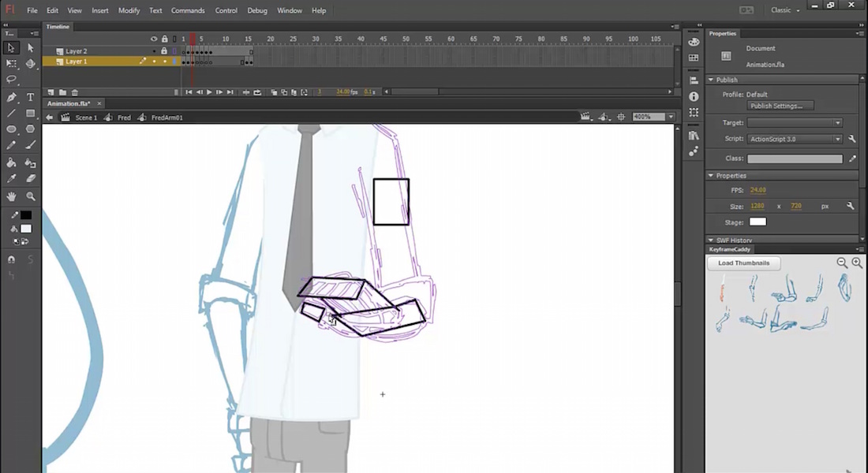Click the white Stage color swatch
The image size is (868, 473).
coord(757,222)
